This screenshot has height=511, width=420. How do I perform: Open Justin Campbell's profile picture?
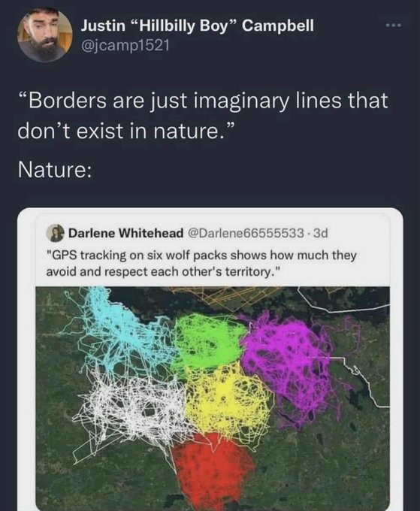pyautogui.click(x=44, y=35)
